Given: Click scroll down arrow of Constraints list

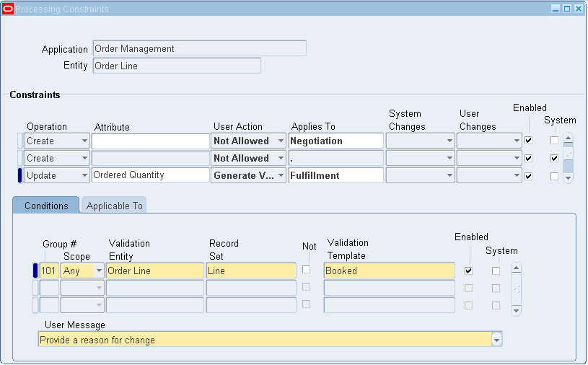Looking at the screenshot, I should coord(568,178).
